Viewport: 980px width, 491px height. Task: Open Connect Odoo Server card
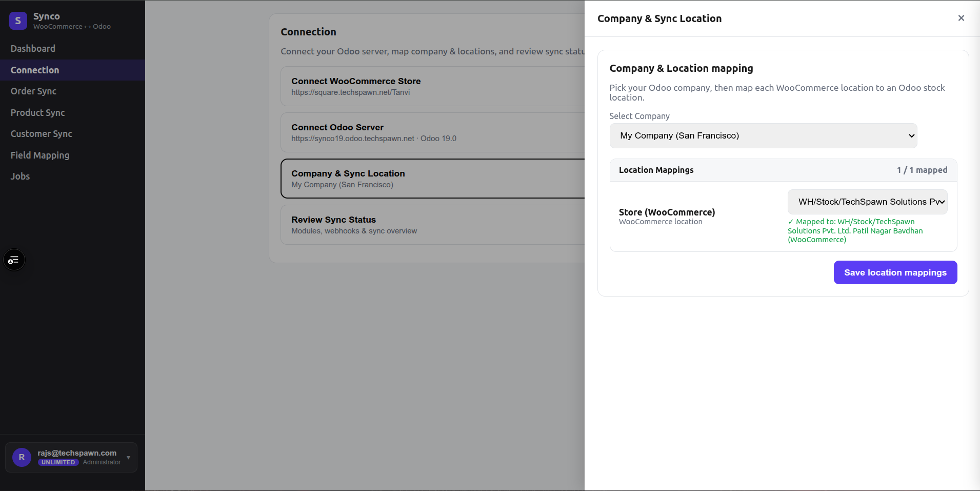tap(432, 132)
